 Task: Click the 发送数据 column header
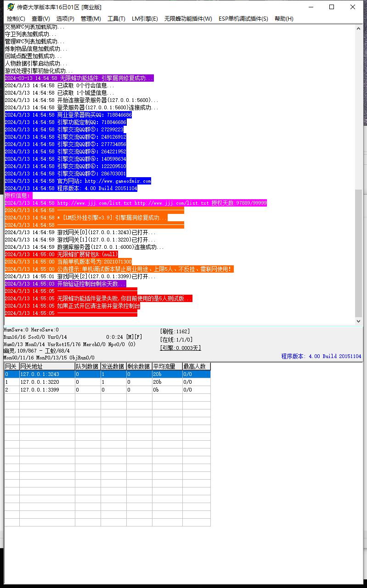click(x=113, y=366)
